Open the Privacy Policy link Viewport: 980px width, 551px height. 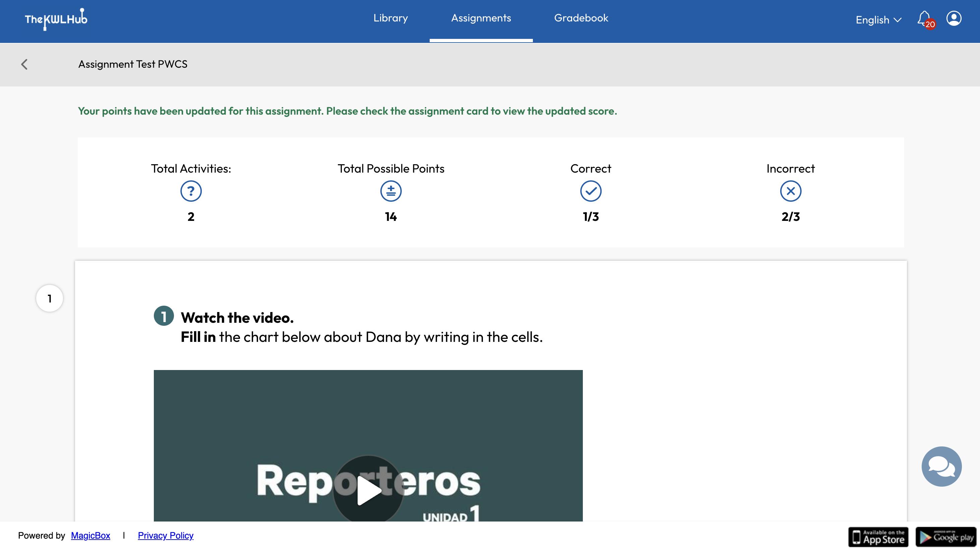point(166,535)
